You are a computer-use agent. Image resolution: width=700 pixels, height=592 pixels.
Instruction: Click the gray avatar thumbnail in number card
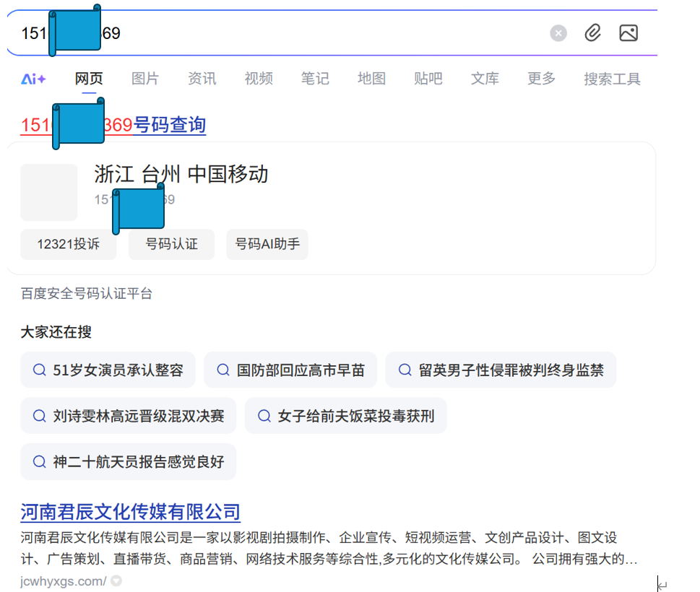point(49,192)
